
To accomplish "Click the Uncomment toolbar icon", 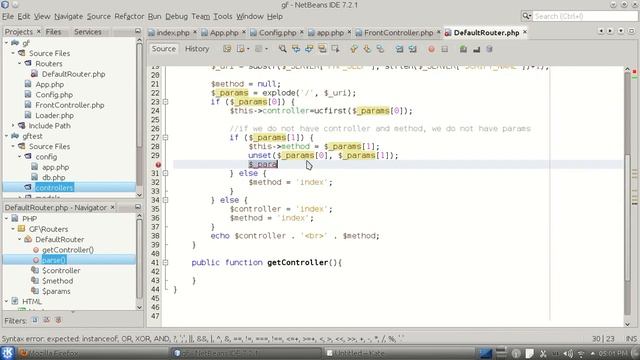I will (x=476, y=49).
